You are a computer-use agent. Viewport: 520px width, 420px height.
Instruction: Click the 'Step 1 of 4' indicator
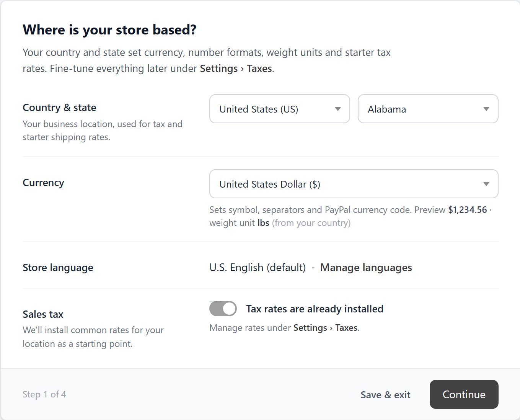[x=44, y=394]
